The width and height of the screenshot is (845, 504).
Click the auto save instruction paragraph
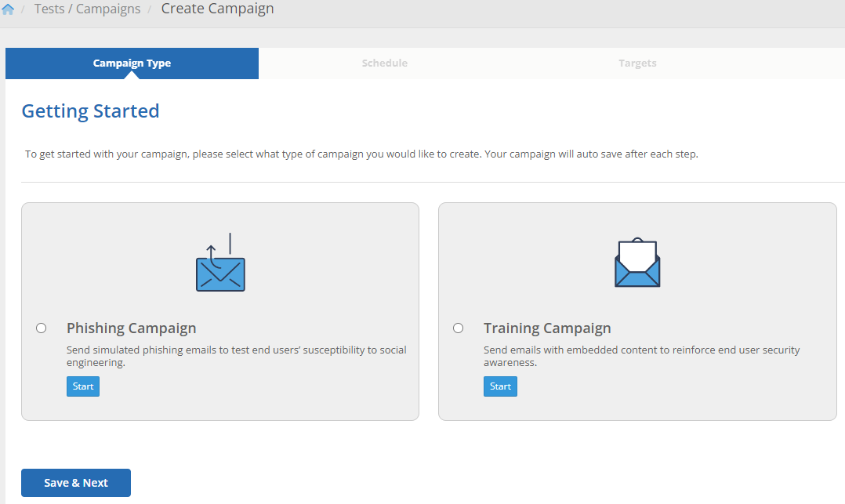pos(361,154)
